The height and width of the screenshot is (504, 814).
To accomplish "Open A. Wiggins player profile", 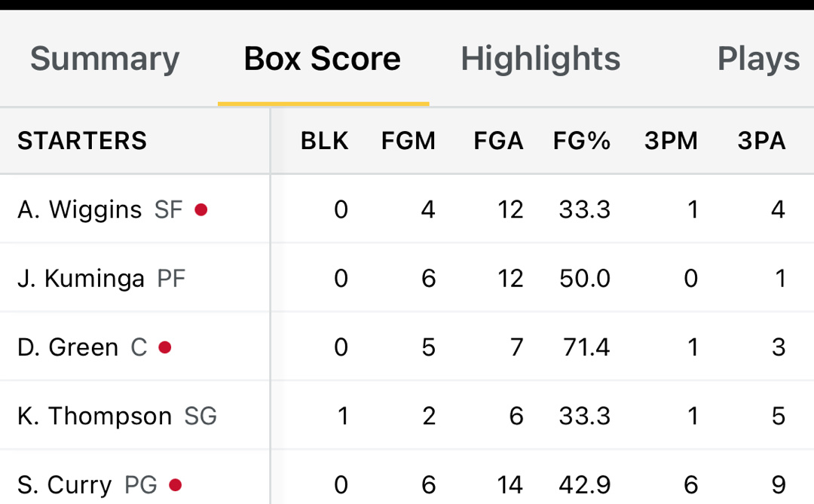I will (79, 209).
